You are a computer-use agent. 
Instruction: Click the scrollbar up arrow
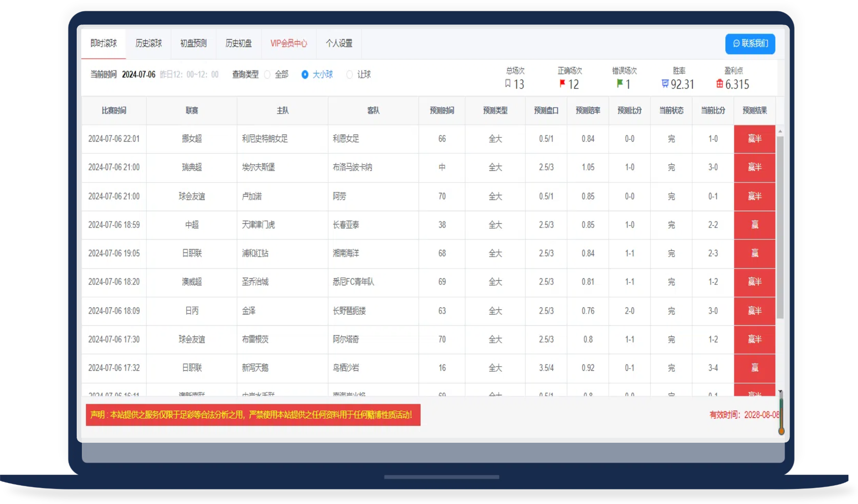(x=780, y=131)
